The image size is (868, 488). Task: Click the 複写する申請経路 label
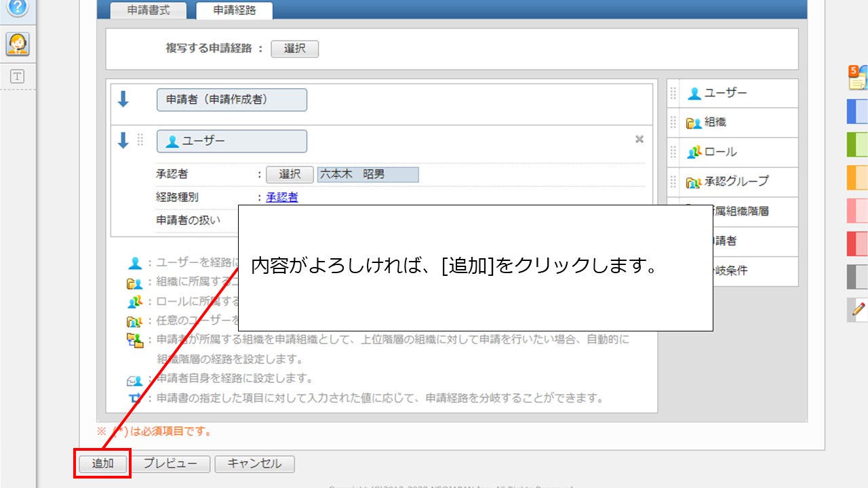[209, 49]
